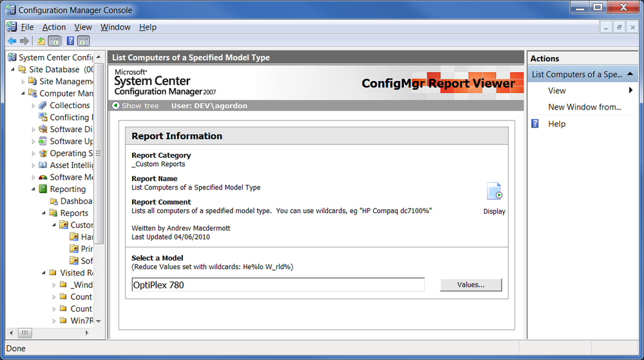Expand the Collections tree node
This screenshot has height=360, width=644.
[33, 106]
